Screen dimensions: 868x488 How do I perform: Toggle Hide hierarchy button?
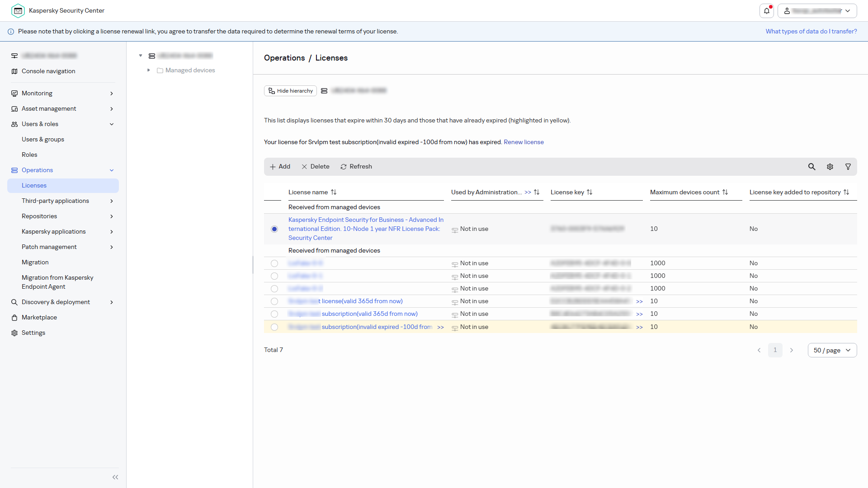[290, 91]
